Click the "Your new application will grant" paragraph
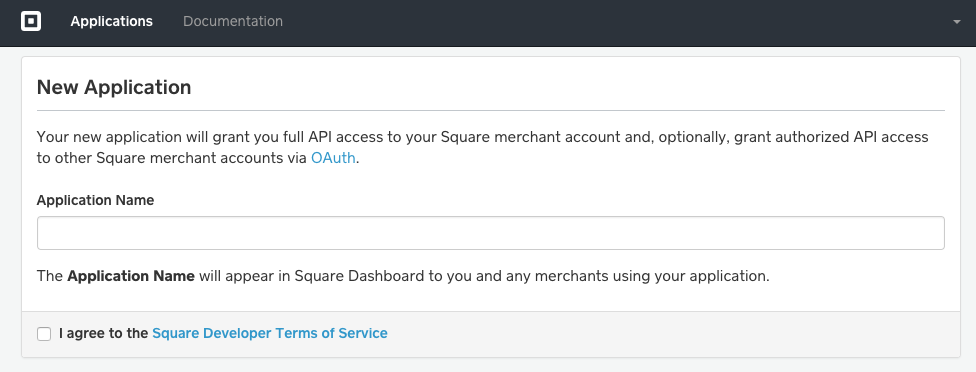Screen dimensions: 976x372 tap(482, 147)
